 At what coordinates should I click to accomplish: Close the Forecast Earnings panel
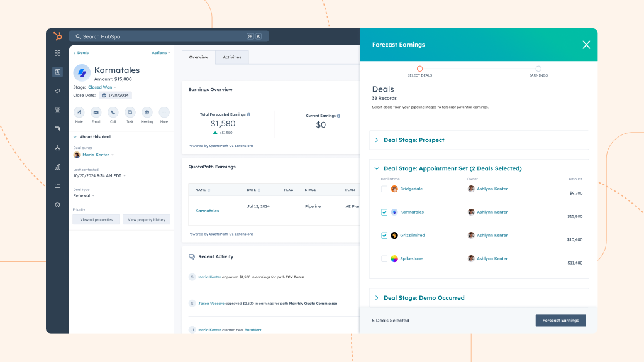tap(586, 45)
